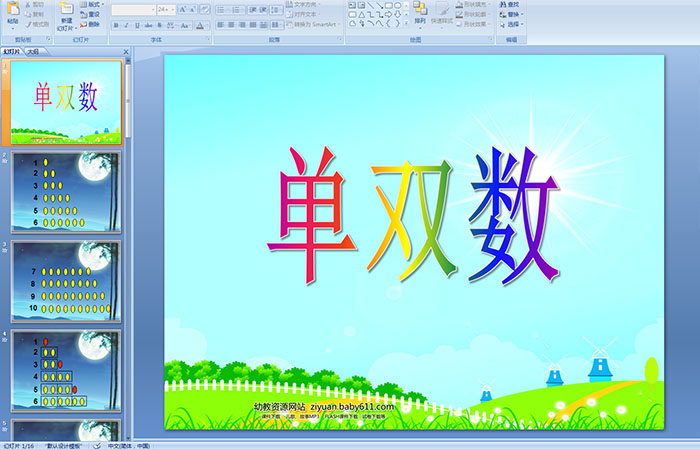Toggle bold text formatting
The width and height of the screenshot is (700, 449).
click(x=116, y=25)
